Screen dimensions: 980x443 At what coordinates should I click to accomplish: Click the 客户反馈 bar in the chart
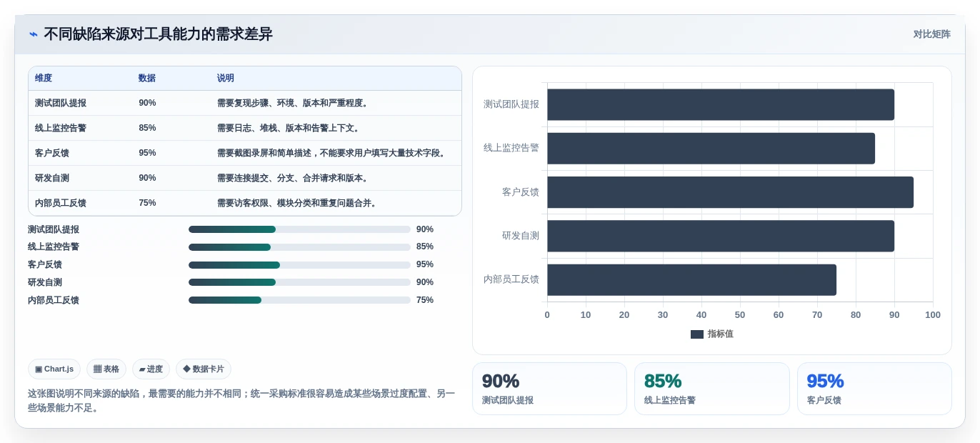pos(730,192)
